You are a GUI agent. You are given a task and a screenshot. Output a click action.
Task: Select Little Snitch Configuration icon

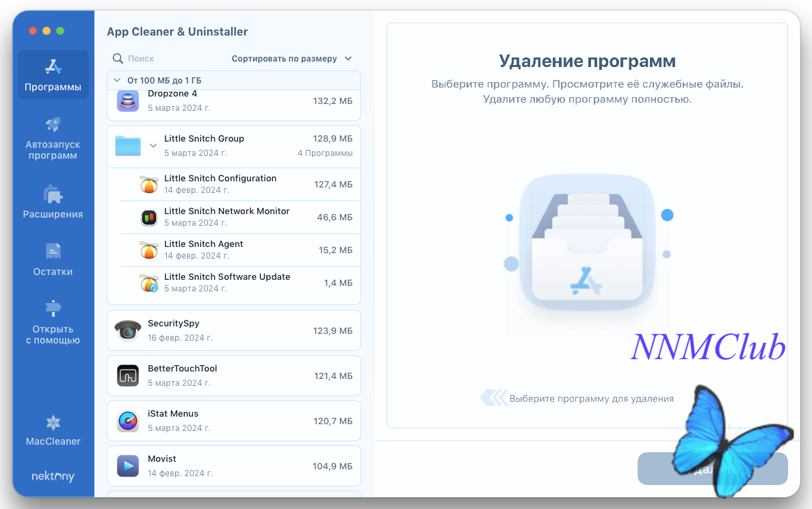pos(149,184)
